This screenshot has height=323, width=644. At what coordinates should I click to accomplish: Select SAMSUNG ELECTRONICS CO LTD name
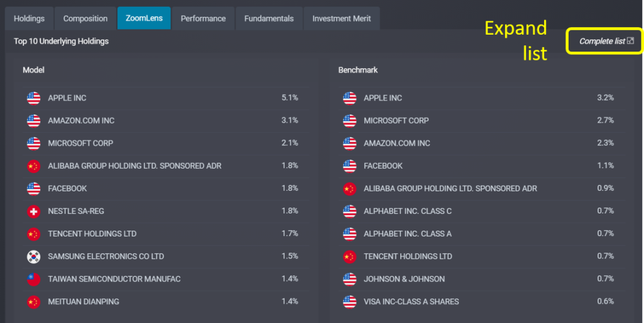tap(106, 256)
